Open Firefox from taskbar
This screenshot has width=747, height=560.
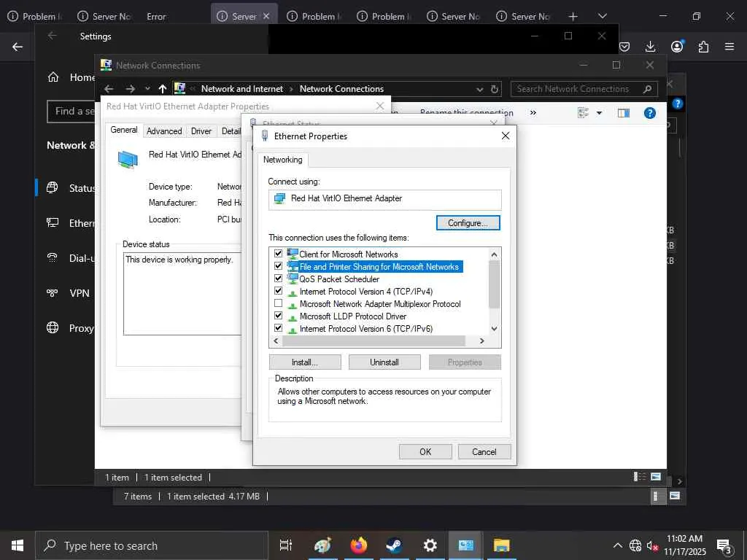point(359,545)
